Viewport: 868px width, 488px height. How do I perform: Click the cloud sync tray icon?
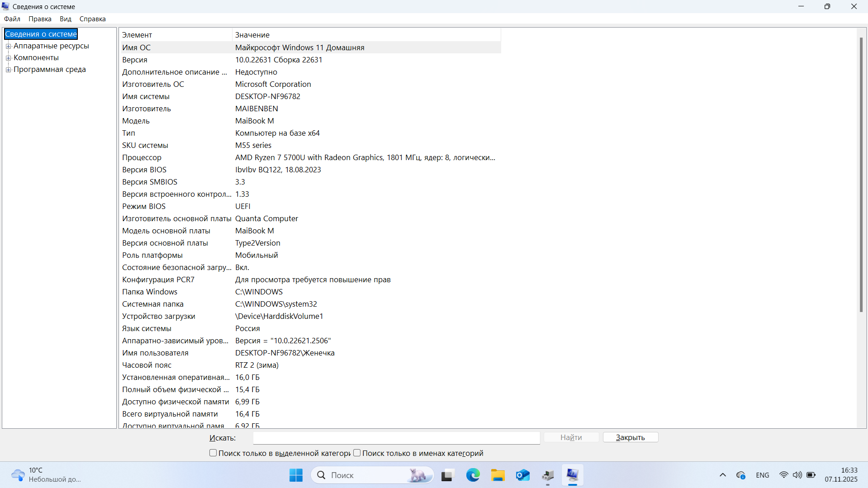point(741,475)
